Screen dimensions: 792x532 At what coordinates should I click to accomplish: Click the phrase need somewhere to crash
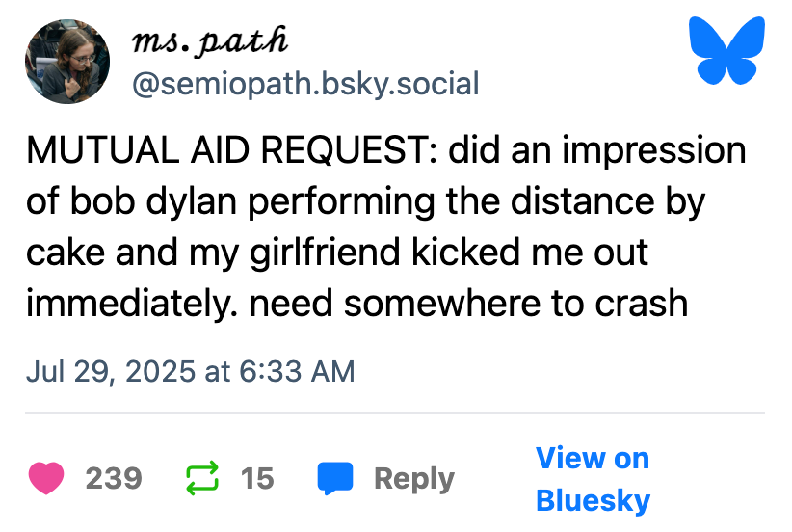click(x=515, y=304)
